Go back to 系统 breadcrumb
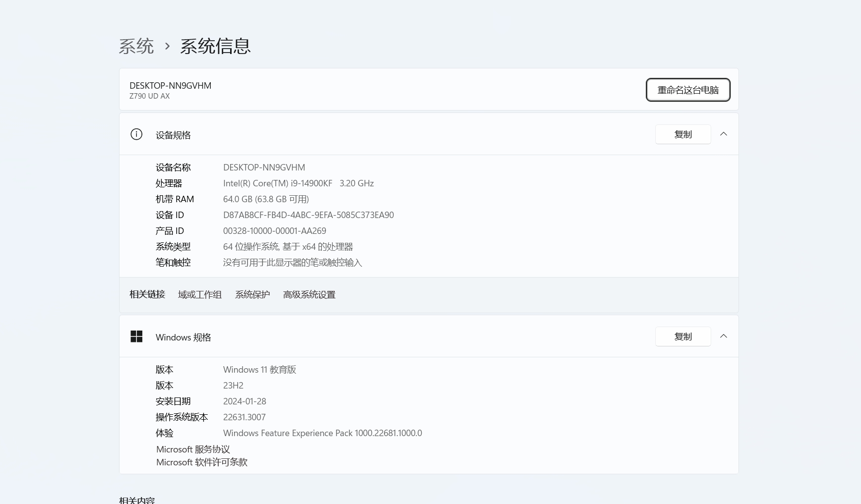This screenshot has height=504, width=861. point(136,46)
